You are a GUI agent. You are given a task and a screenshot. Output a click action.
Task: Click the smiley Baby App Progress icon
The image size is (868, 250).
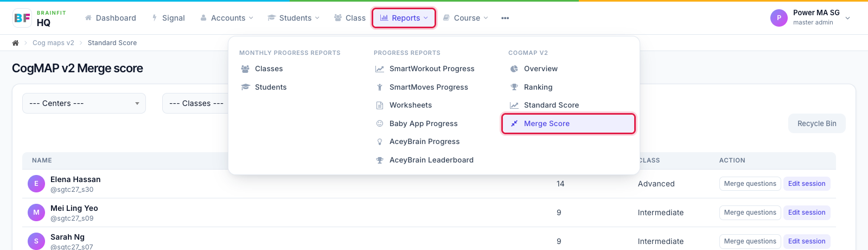pyautogui.click(x=380, y=123)
